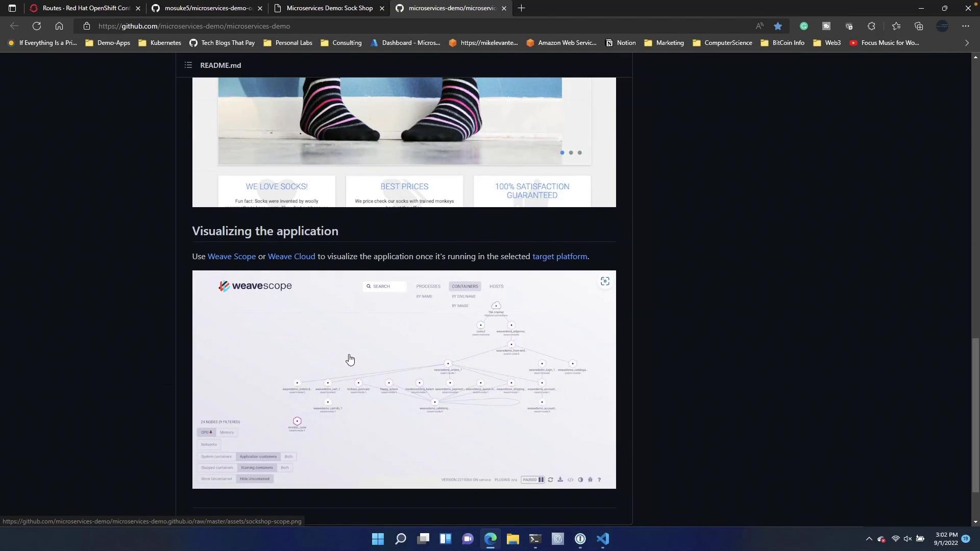Open the Notion bookmark
Image resolution: width=980 pixels, height=551 pixels.
(621, 43)
